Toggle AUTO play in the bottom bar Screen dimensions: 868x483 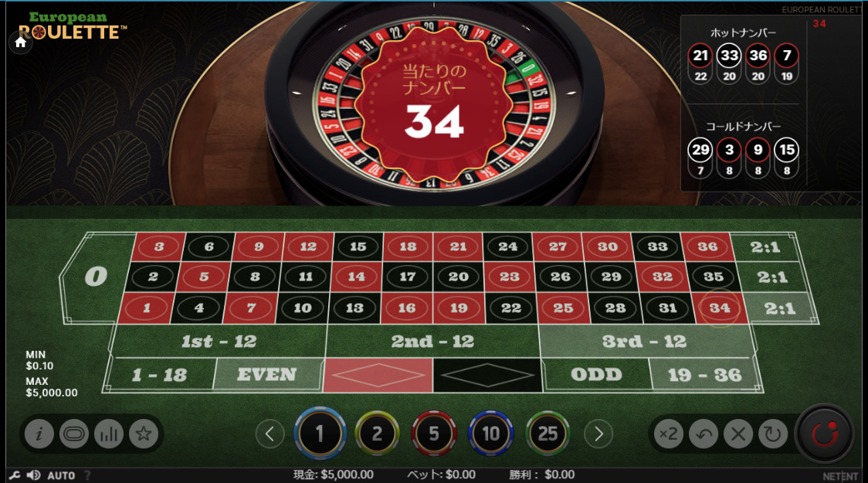(x=61, y=475)
